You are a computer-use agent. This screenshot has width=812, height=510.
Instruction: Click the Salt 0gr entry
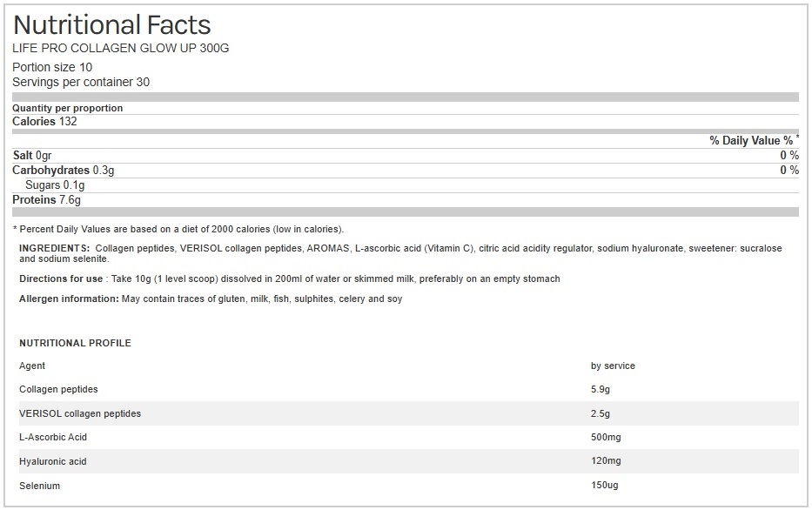pos(32,155)
